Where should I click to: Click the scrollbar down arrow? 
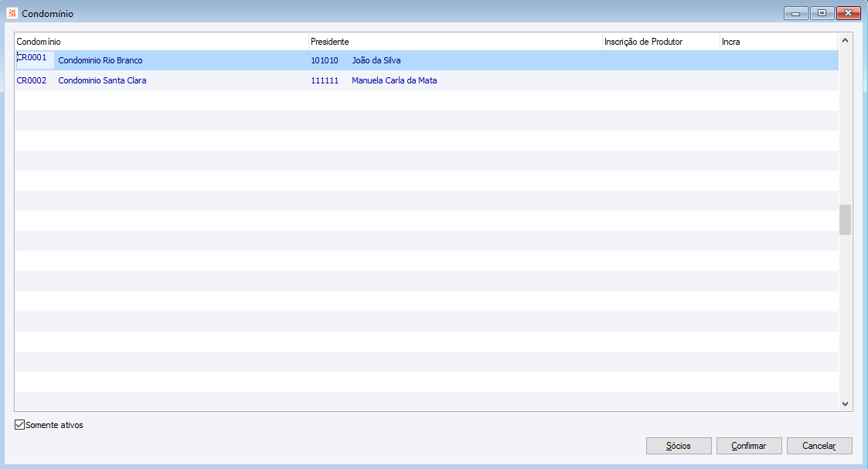click(x=845, y=404)
